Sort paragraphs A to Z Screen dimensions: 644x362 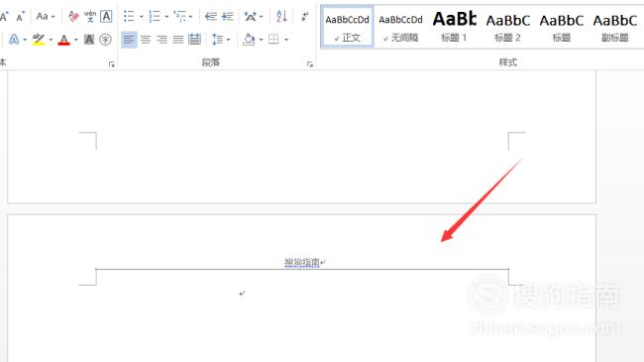281,17
